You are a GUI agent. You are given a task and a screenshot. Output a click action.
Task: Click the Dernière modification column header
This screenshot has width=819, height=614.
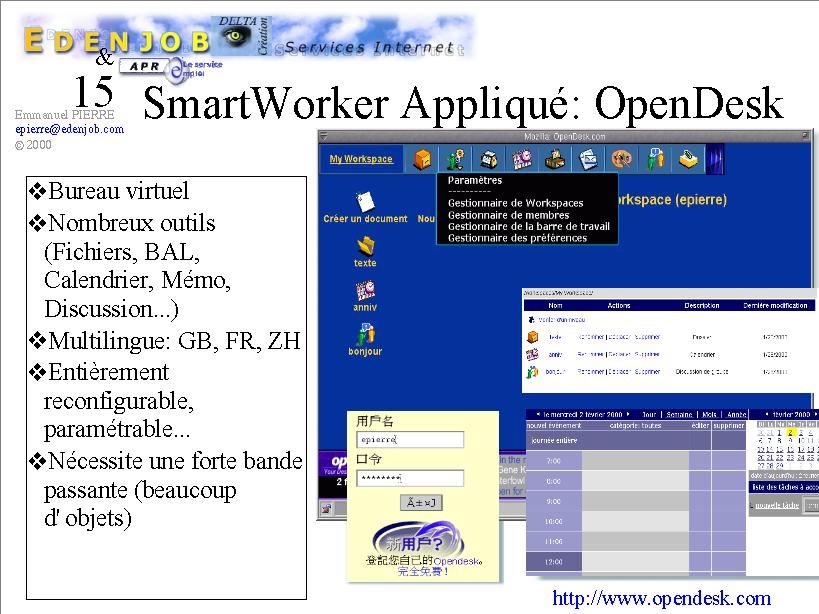775,305
